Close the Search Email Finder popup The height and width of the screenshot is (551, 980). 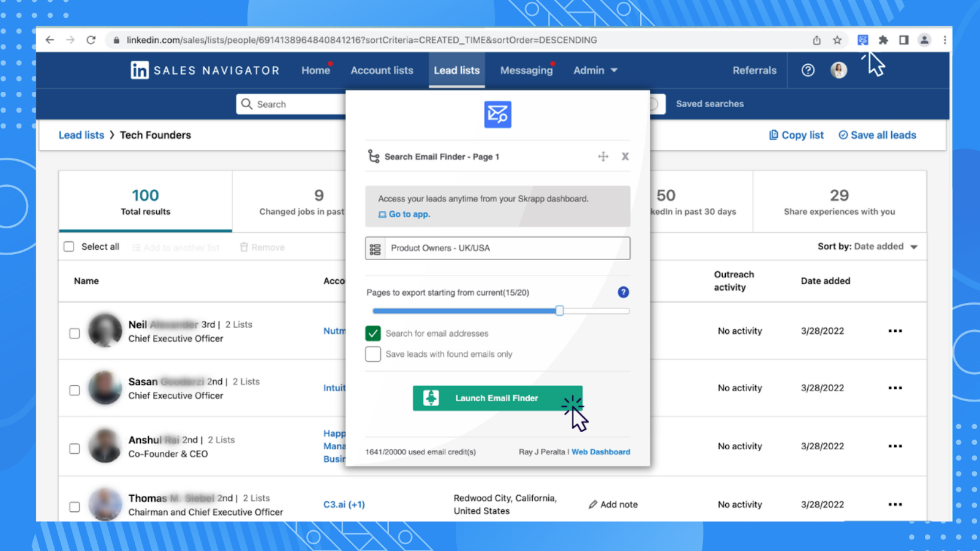coord(625,157)
